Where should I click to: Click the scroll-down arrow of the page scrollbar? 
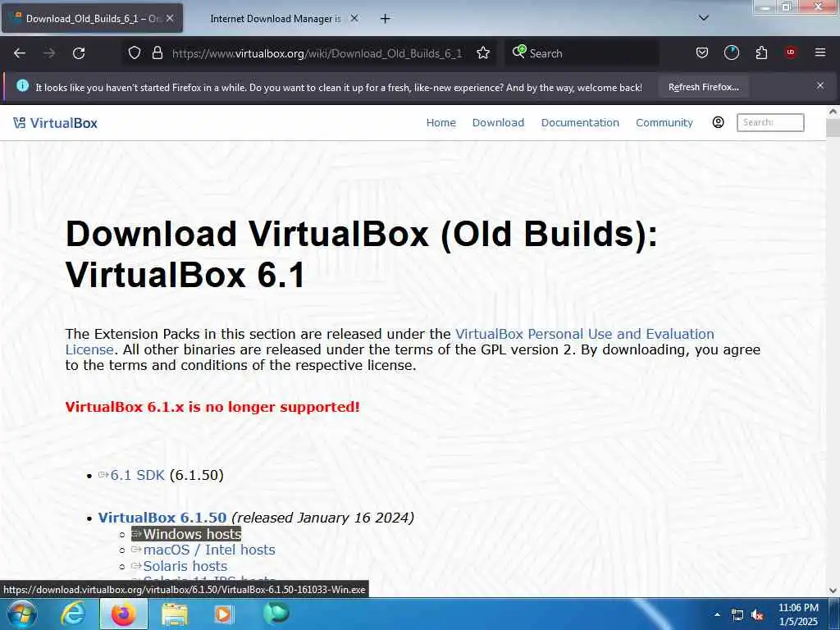click(x=833, y=591)
